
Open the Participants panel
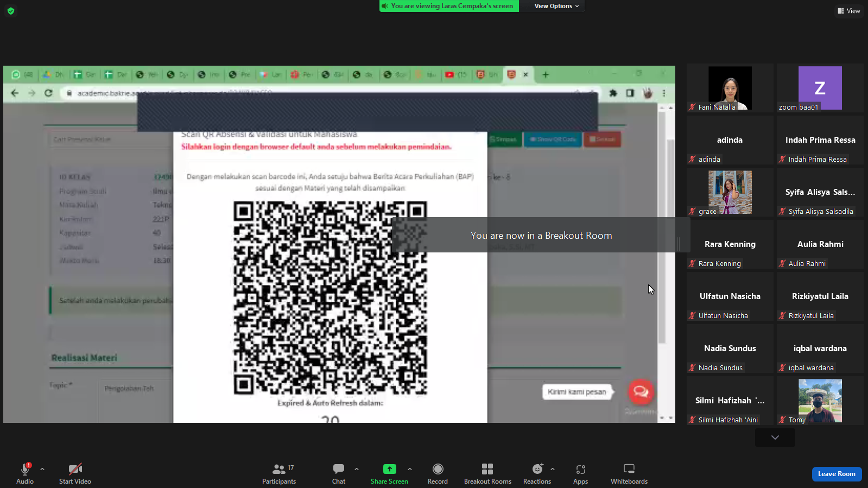click(279, 473)
